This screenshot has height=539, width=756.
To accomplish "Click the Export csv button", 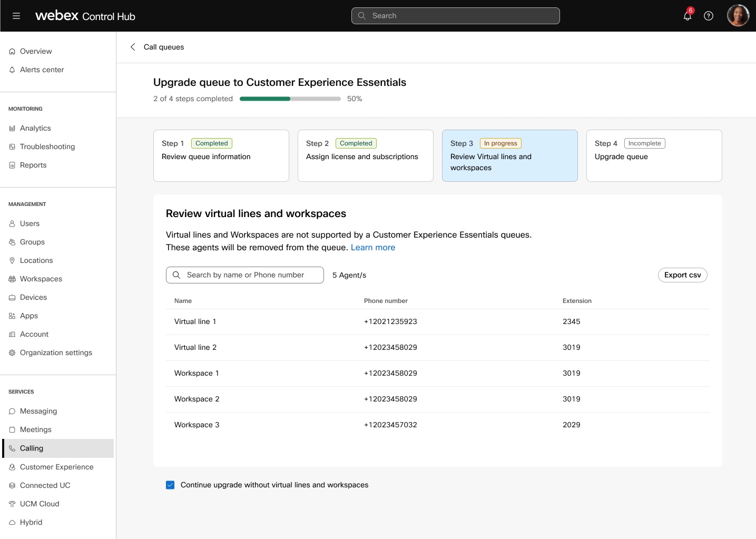I will (683, 275).
